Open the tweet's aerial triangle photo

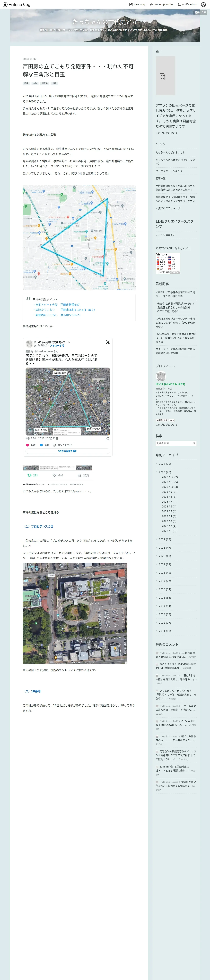[x=67, y=401]
